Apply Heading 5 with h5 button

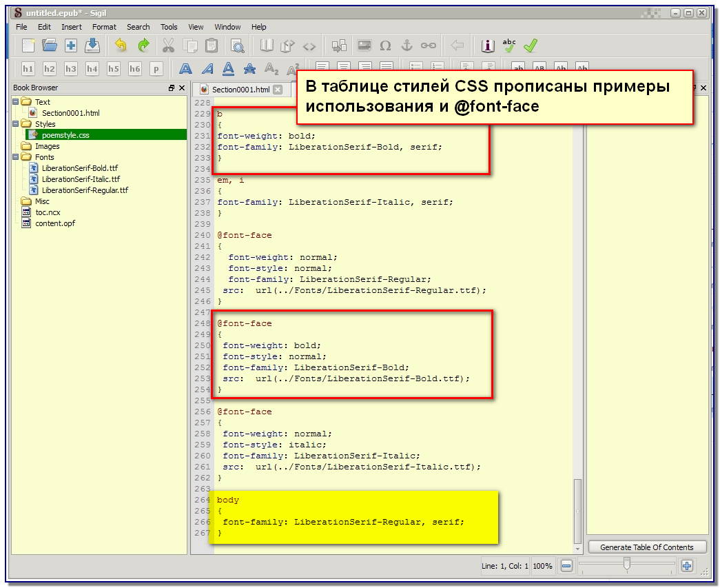114,69
